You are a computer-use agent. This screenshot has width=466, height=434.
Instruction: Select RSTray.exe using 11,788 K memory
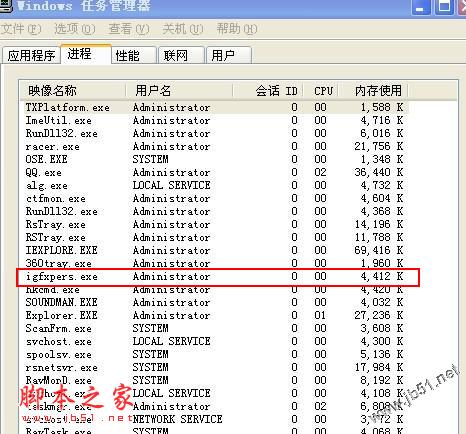click(214, 237)
